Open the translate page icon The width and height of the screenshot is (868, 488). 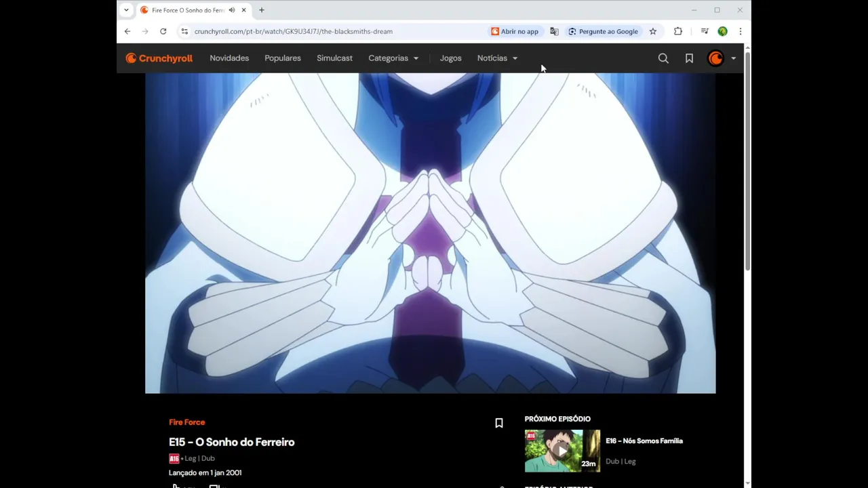pyautogui.click(x=554, y=31)
